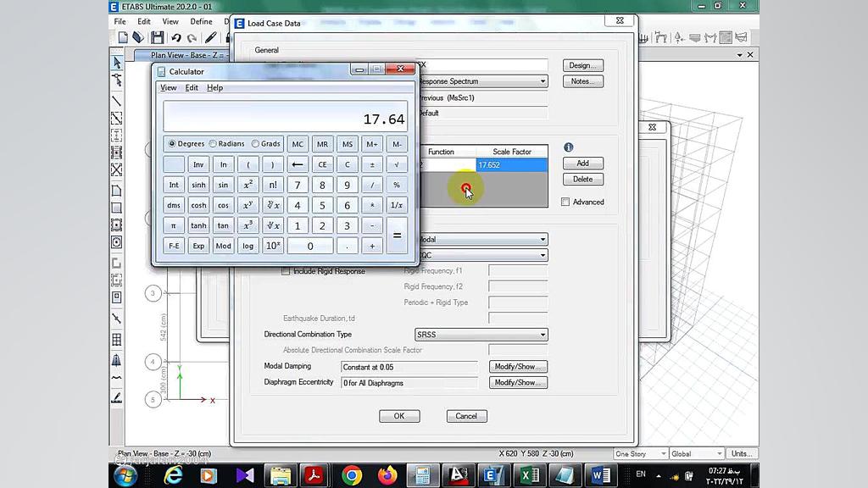Select the Grads radio button

(x=255, y=144)
